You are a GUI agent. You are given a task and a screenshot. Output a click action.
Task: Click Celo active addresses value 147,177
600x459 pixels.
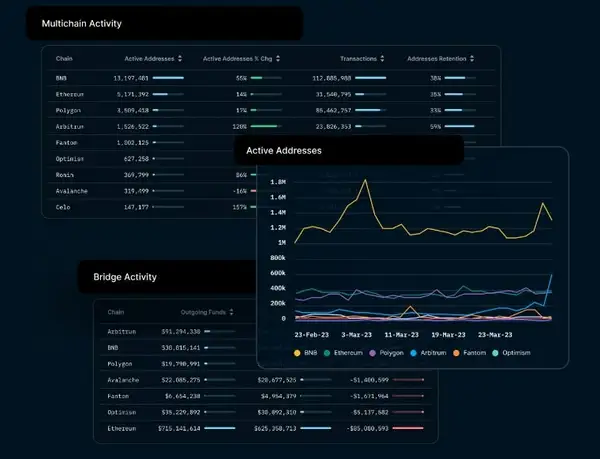tap(136, 207)
